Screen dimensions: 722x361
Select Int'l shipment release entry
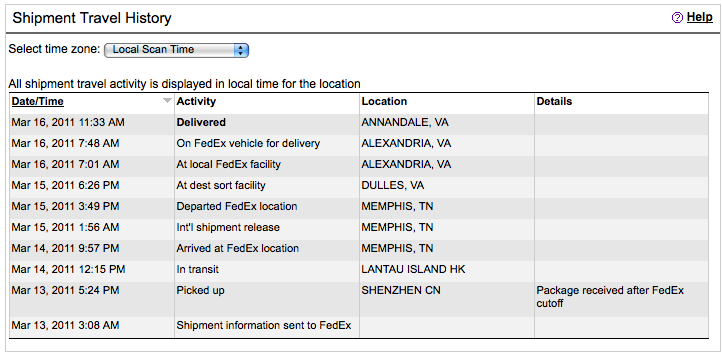(x=228, y=227)
